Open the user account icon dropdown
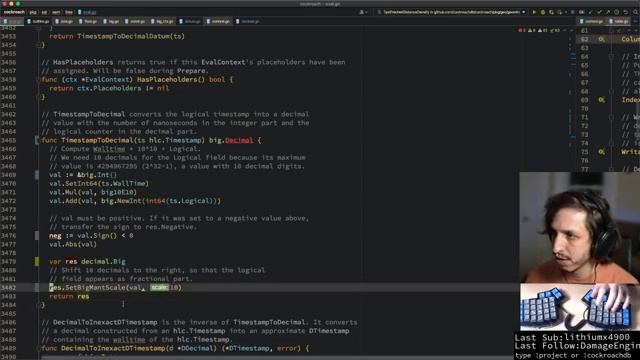The width and height of the screenshot is (640, 360). tap(362, 12)
